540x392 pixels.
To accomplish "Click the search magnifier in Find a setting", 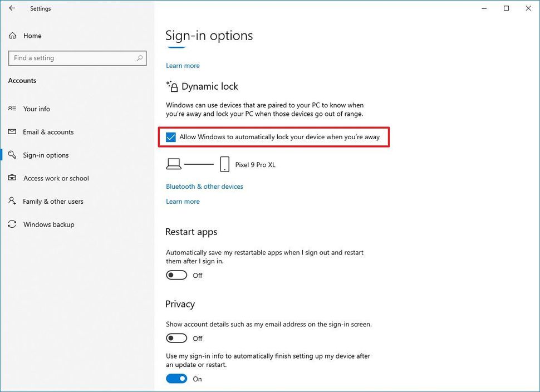I will click(x=140, y=58).
